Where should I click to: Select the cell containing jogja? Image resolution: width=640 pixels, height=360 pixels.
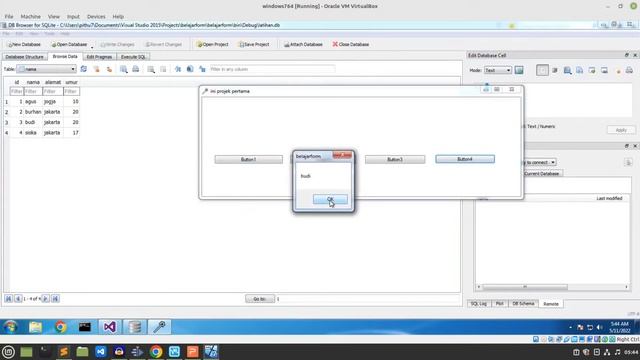(x=53, y=101)
